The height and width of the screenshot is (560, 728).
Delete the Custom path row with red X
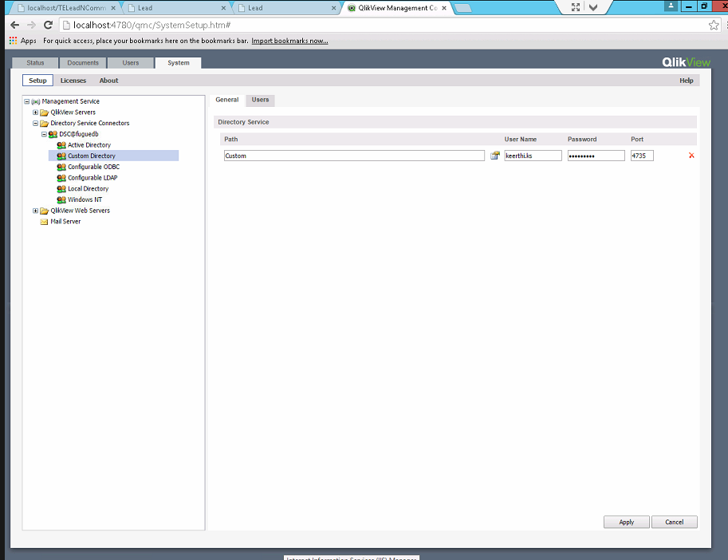tap(691, 156)
